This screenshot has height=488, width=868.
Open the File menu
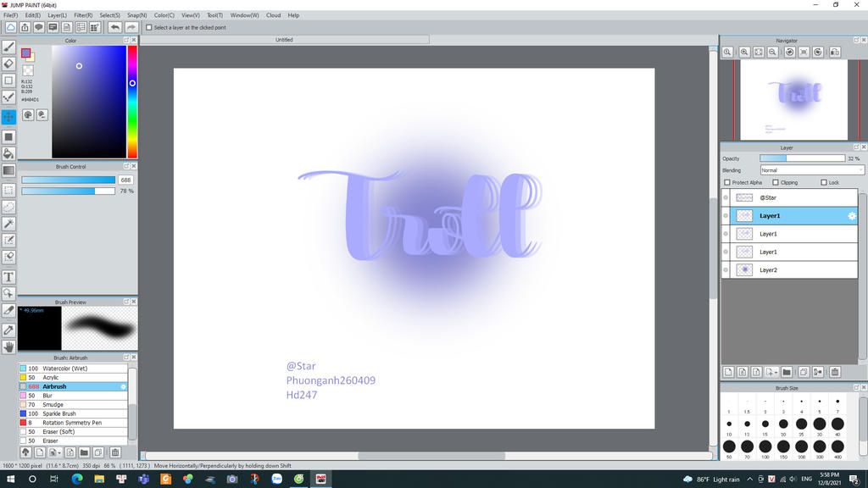(x=10, y=15)
